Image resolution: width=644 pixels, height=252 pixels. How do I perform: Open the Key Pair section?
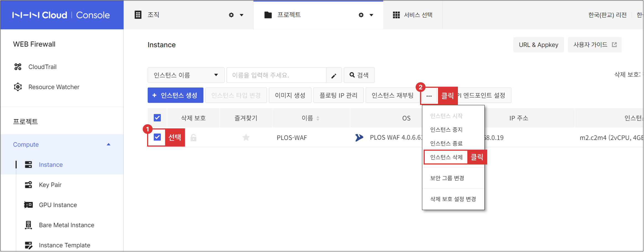click(x=50, y=185)
